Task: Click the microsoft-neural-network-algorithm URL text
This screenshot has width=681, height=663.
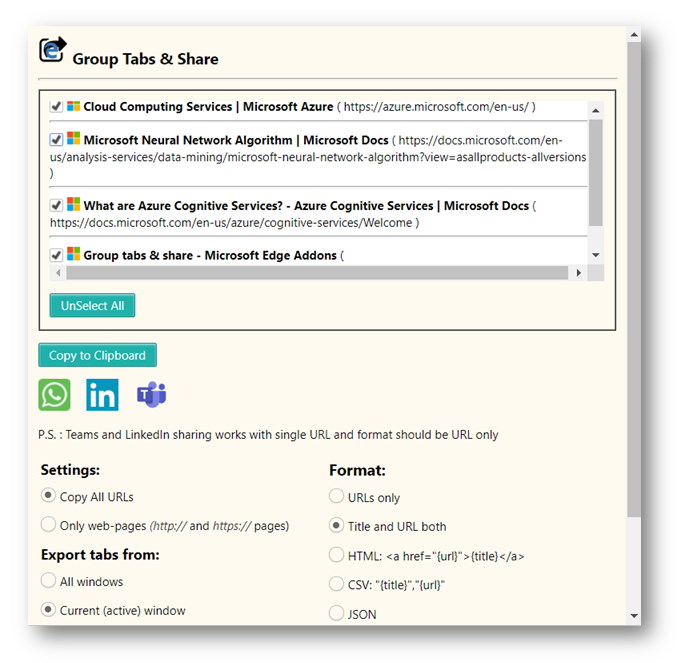Action: pos(318,157)
